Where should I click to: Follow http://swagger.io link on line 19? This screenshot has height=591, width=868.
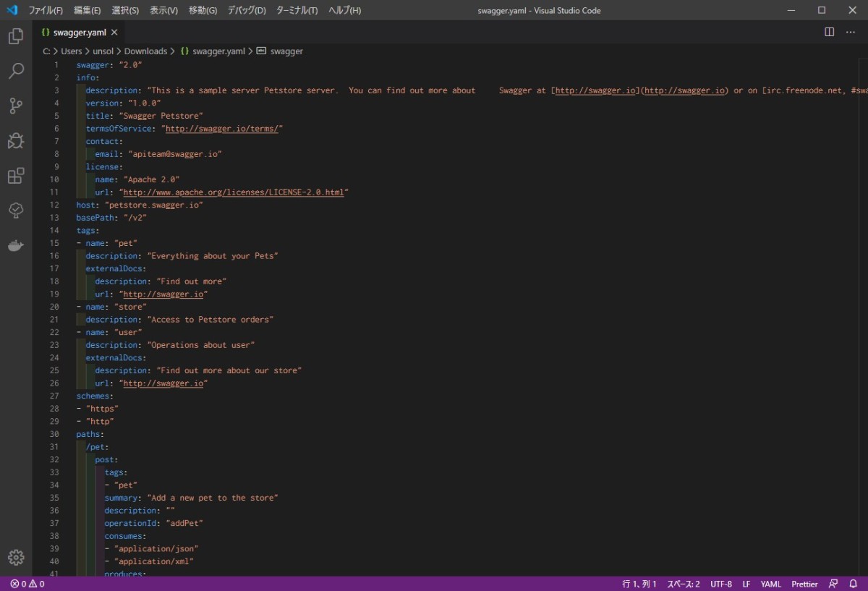163,294
